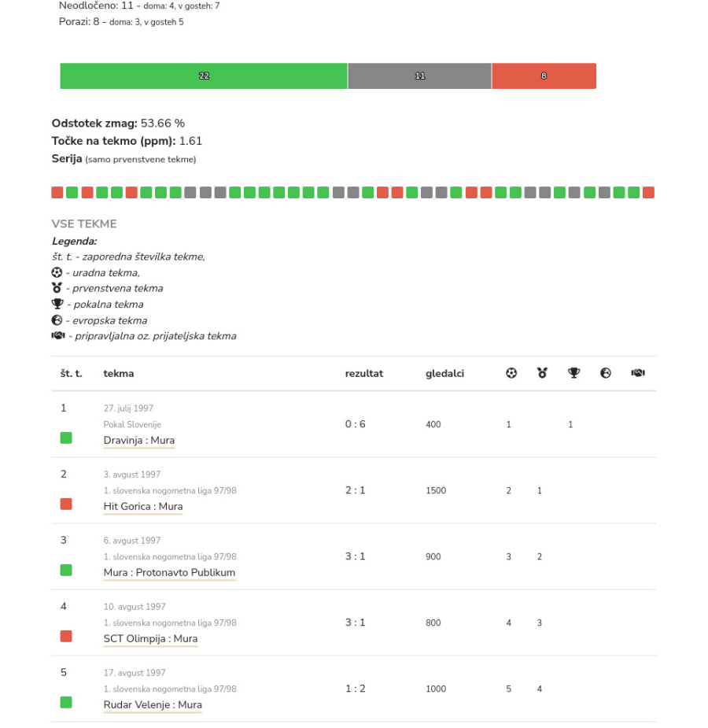Image resolution: width=708 pixels, height=728 pixels.
Task: Click the globe icon in table header
Action: [x=606, y=373]
